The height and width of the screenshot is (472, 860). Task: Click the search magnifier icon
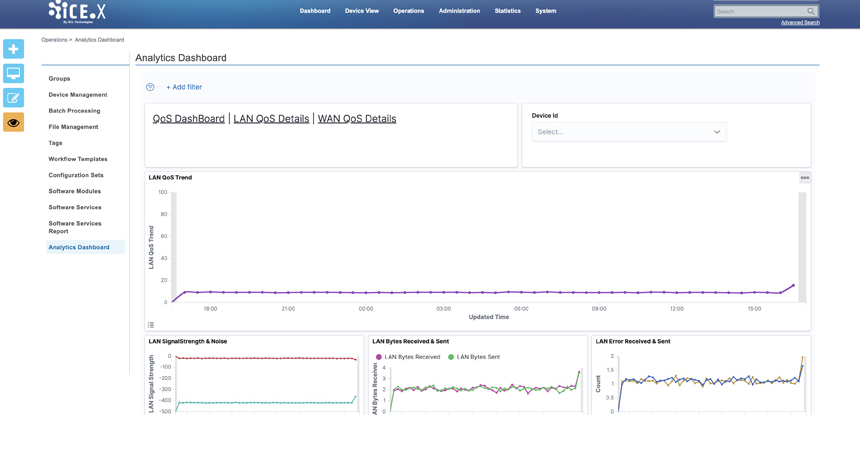(x=811, y=11)
